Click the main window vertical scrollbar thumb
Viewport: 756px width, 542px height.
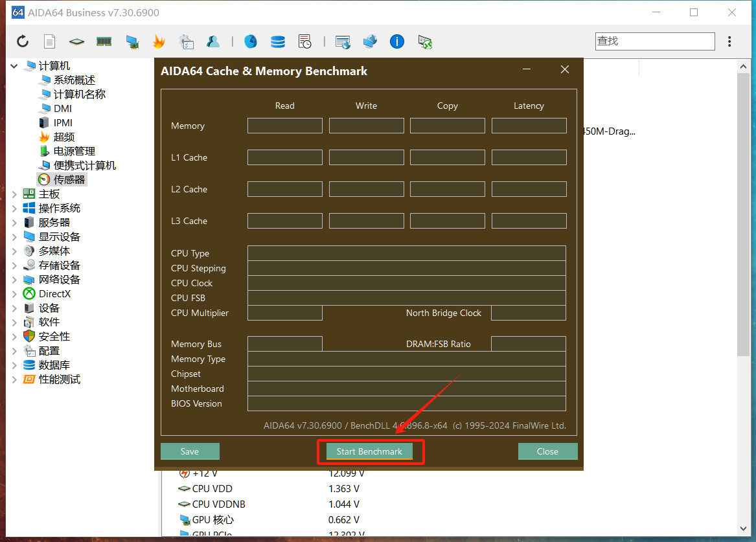click(x=744, y=215)
